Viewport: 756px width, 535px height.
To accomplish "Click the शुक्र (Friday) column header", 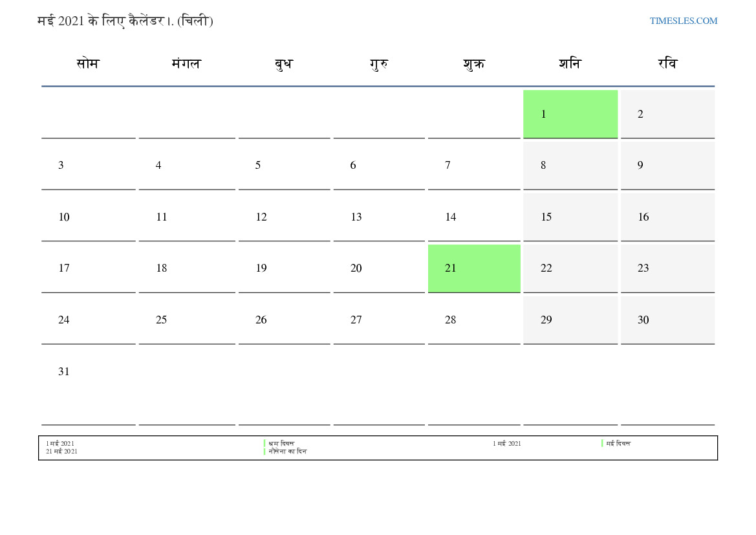I will [474, 63].
